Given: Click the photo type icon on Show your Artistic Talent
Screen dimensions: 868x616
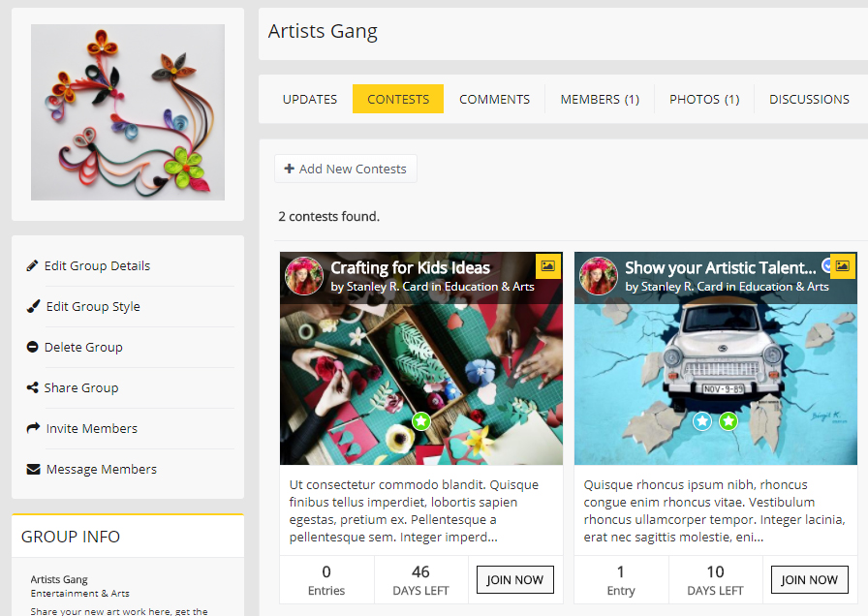Looking at the screenshot, I should (x=842, y=266).
